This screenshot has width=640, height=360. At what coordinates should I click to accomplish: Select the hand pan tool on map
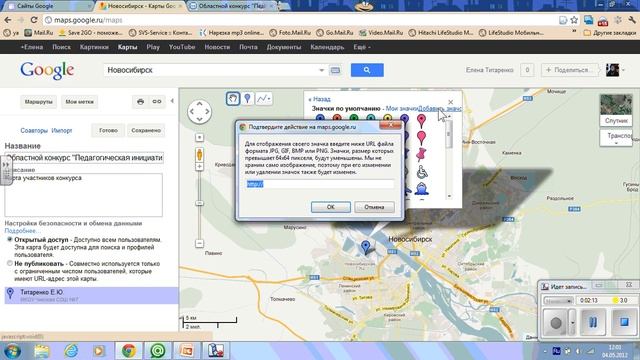click(x=233, y=98)
